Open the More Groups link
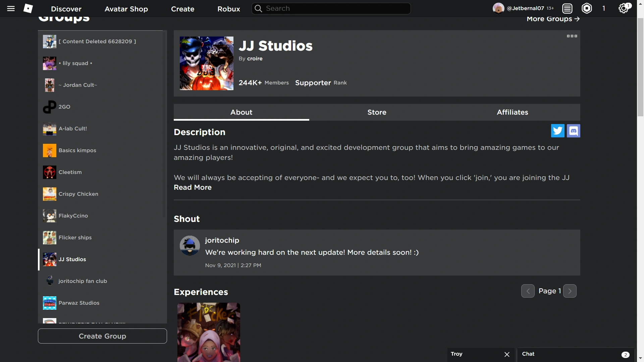This screenshot has width=644, height=362. pos(553,19)
